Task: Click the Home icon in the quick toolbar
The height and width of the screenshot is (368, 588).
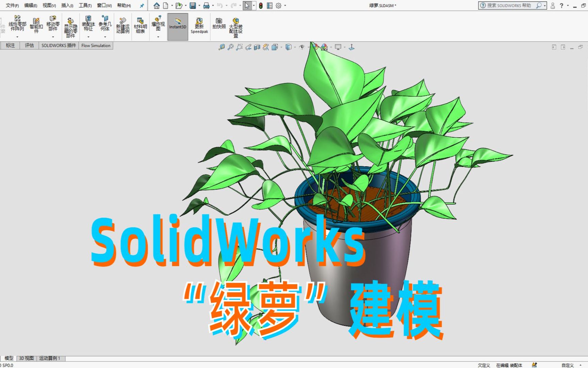Action: 157,5
